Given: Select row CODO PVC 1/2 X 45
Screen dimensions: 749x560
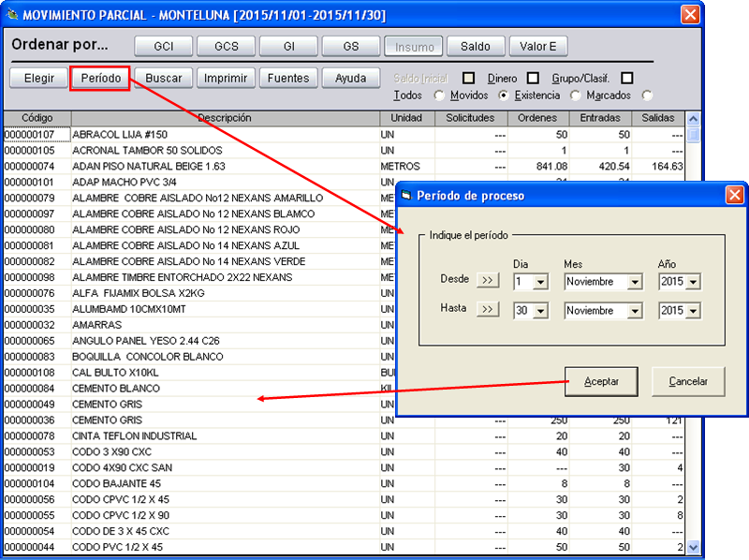Looking at the screenshot, I should point(344,547).
